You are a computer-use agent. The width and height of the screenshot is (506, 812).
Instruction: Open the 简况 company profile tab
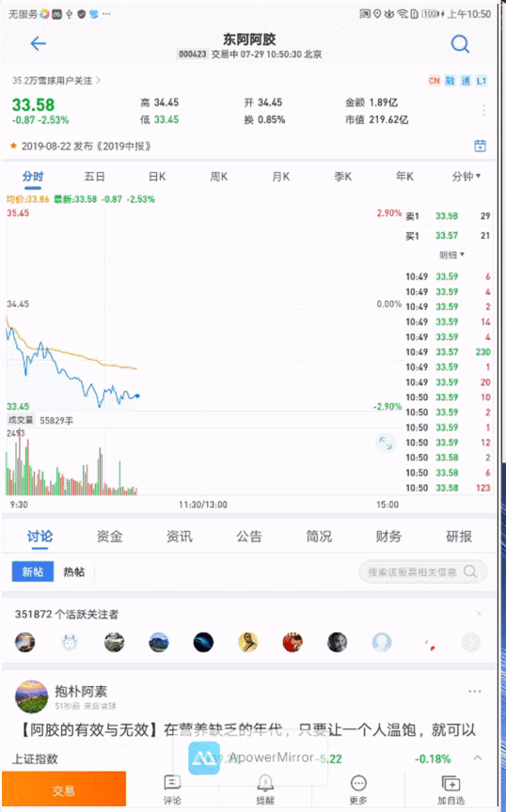319,537
